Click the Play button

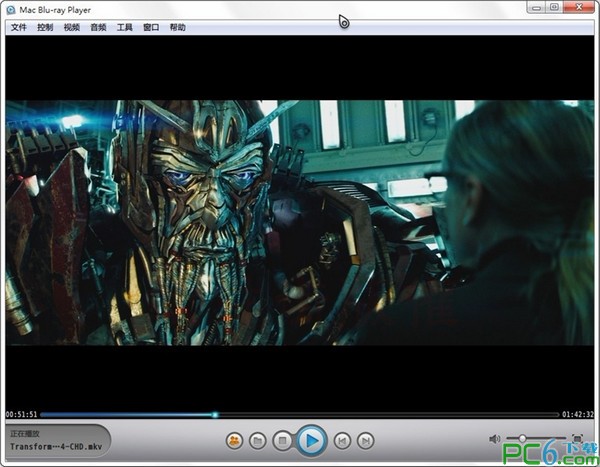point(311,439)
